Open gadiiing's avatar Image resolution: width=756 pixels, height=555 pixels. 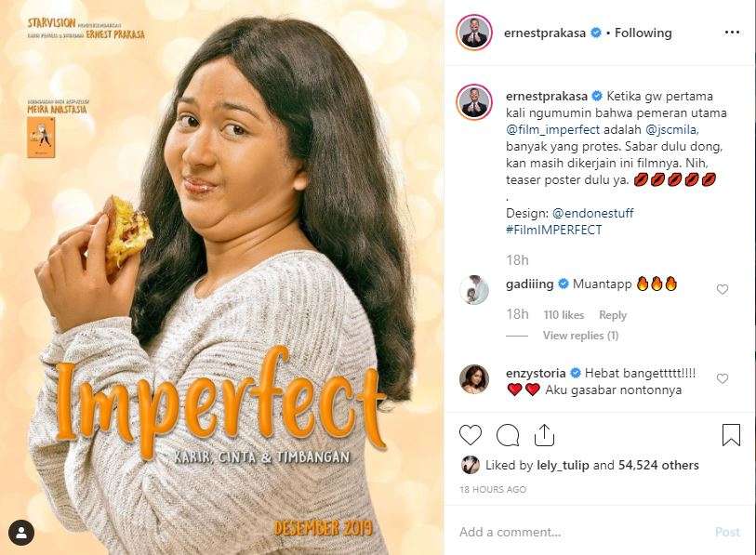(473, 290)
